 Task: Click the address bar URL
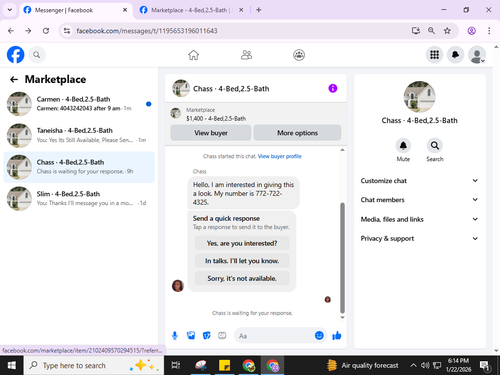[147, 31]
